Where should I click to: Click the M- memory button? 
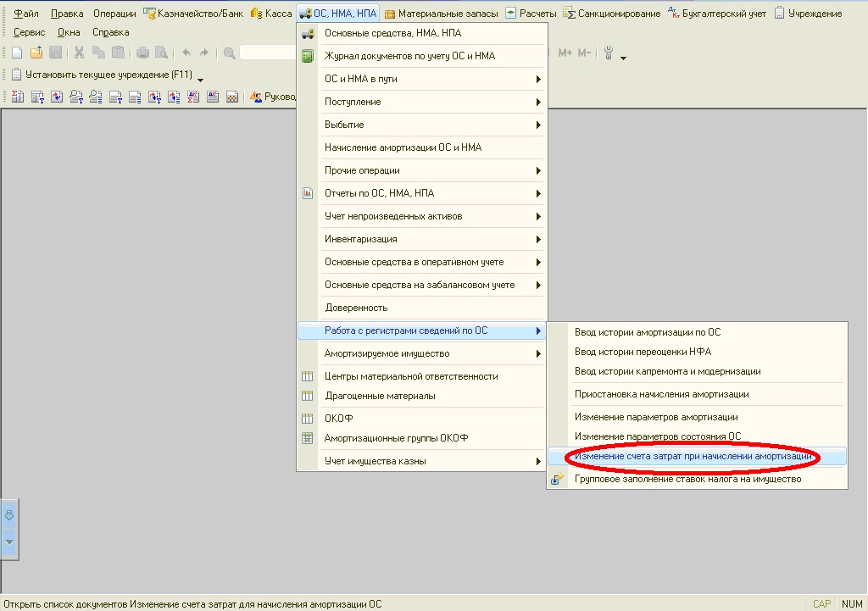pyautogui.click(x=584, y=53)
